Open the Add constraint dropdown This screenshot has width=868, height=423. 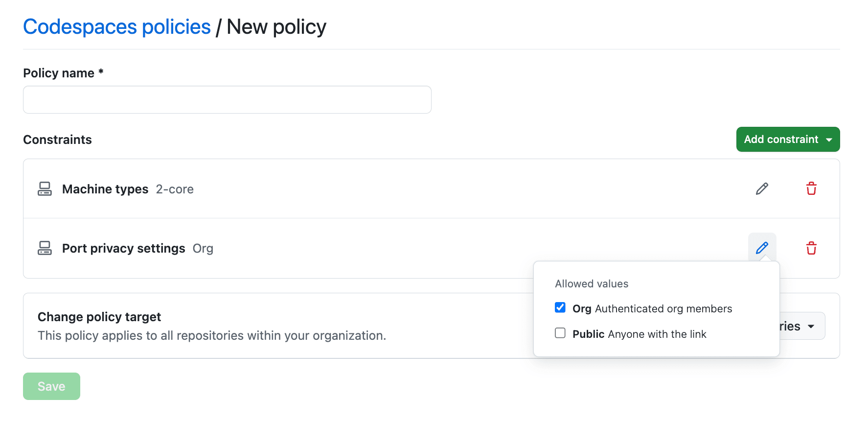(x=788, y=140)
